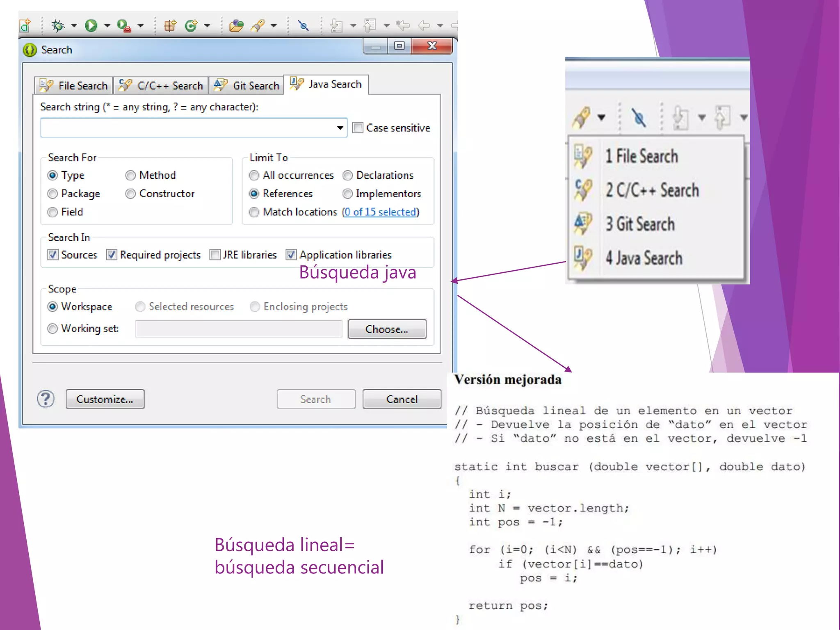
Task: Click the help question mark icon
Action: (x=46, y=399)
